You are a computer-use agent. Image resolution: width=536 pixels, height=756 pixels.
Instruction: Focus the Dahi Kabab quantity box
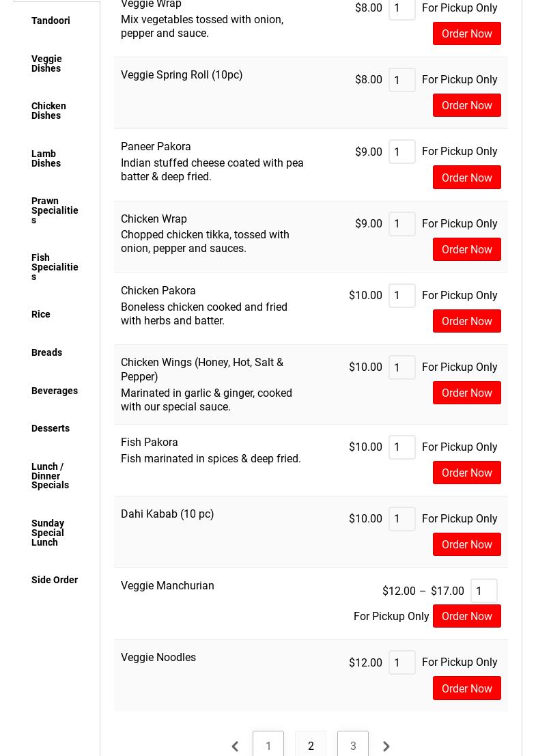click(401, 519)
